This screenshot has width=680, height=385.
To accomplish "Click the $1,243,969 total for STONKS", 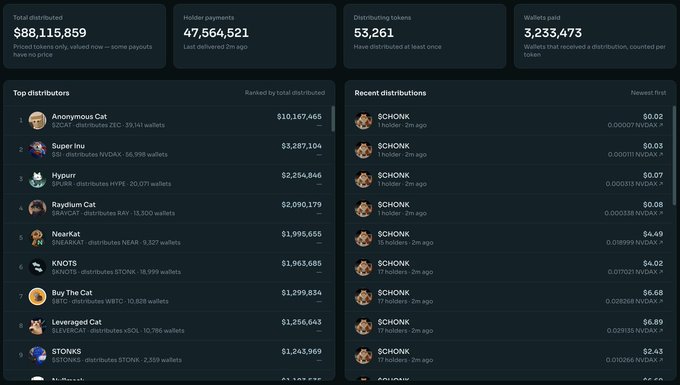I will (x=301, y=352).
